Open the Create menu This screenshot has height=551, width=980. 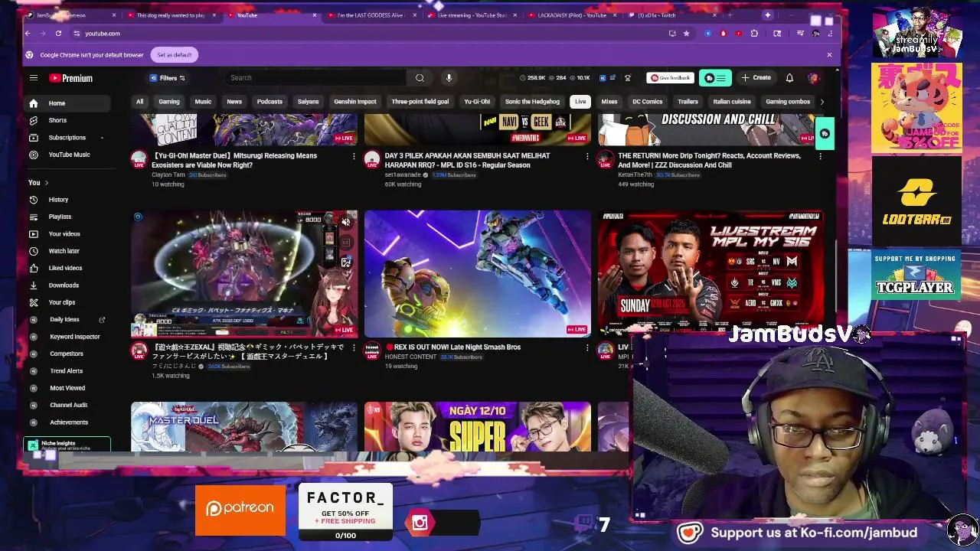pyautogui.click(x=756, y=78)
